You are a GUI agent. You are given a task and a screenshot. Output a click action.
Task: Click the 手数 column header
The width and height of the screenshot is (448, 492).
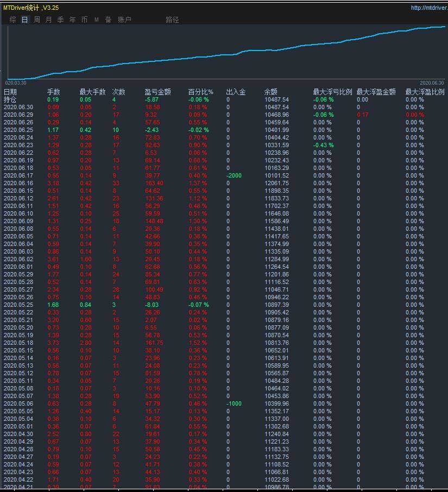pos(53,92)
